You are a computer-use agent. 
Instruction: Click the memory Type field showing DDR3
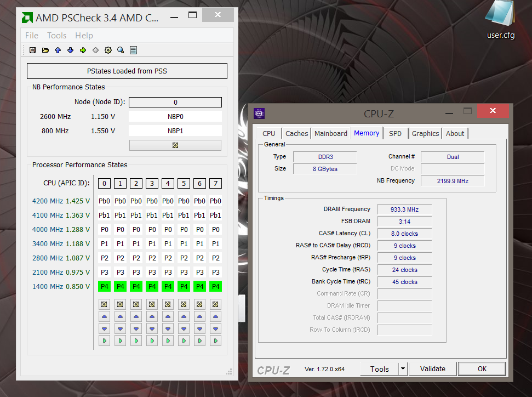click(325, 157)
